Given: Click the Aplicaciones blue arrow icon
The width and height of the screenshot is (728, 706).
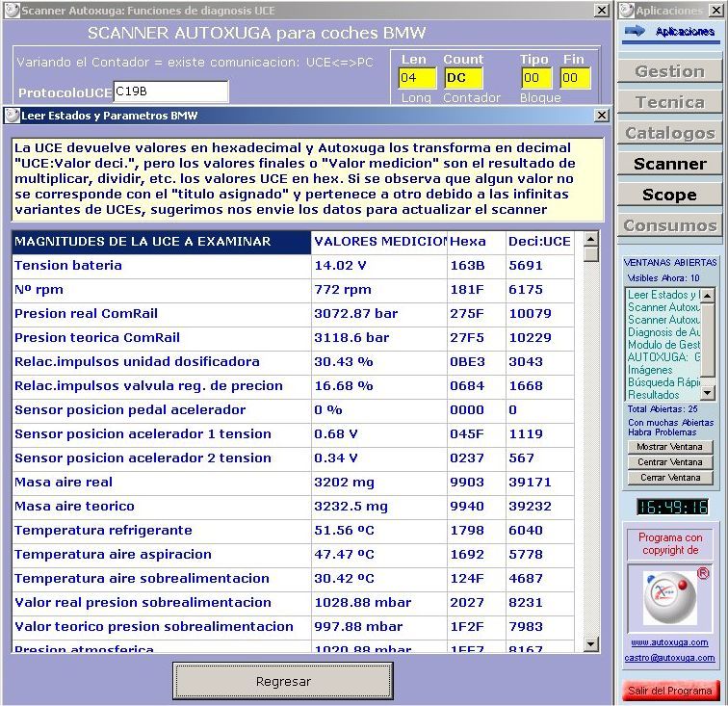Looking at the screenshot, I should [x=635, y=31].
